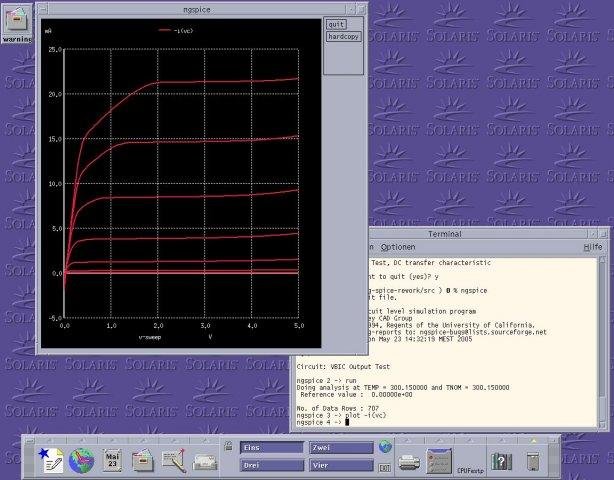Open the Optionen menu in Terminal
The image size is (614, 480).
[x=398, y=247]
